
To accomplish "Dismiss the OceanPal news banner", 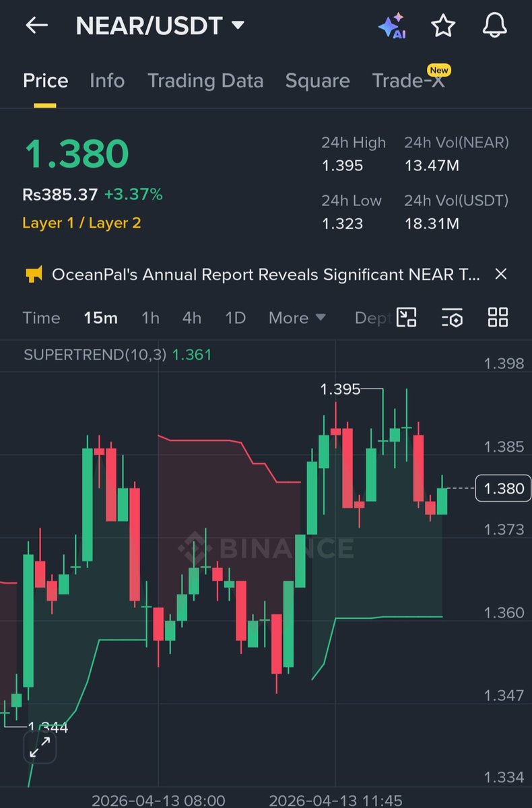I will click(500, 274).
